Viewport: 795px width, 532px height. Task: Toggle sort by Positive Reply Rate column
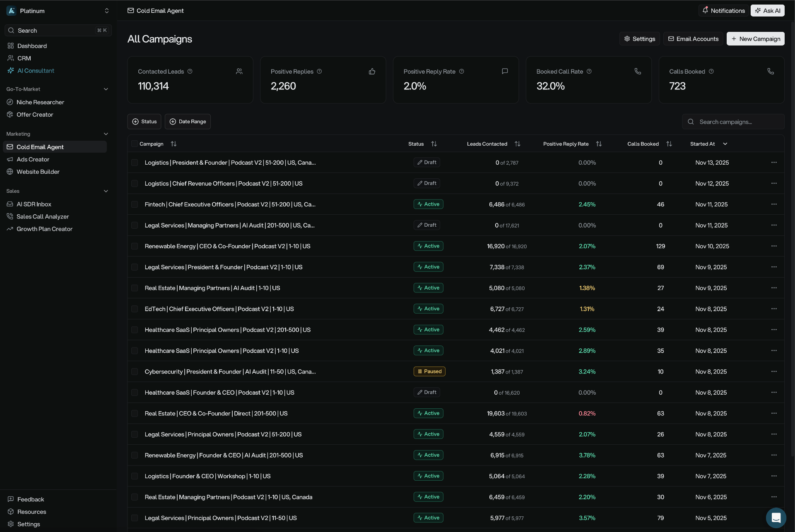pos(599,144)
